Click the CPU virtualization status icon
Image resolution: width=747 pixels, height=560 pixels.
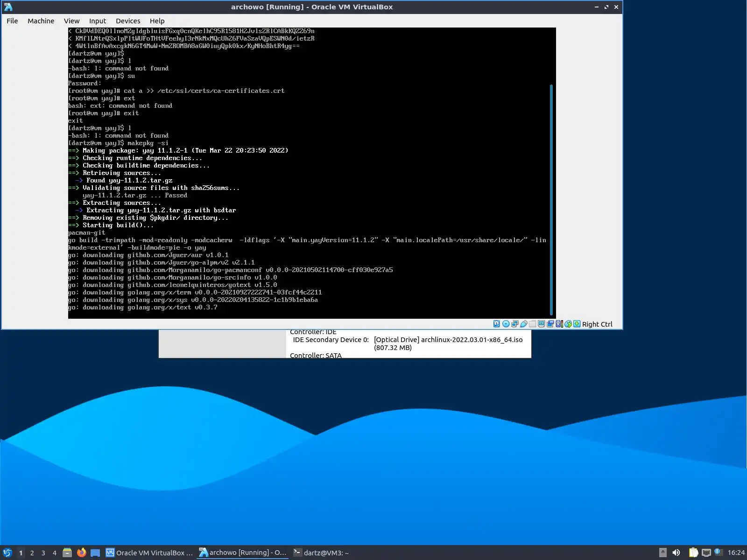(559, 324)
